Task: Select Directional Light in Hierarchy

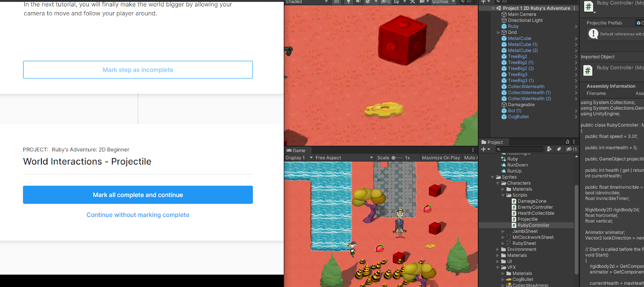Action: (x=525, y=20)
